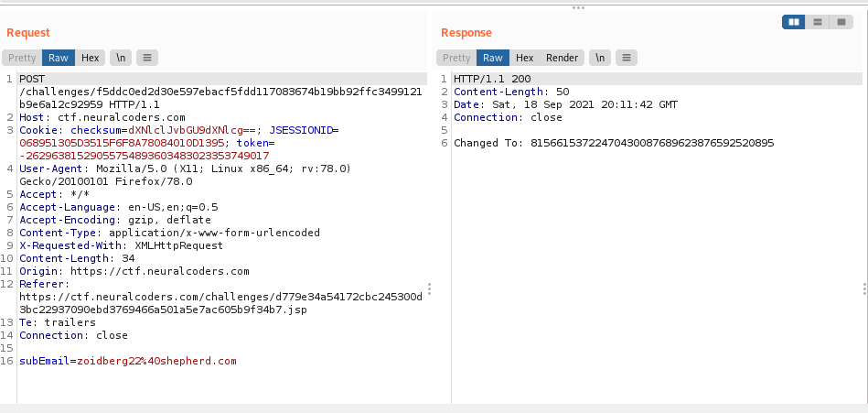Open the Response panel hamburger options menu

626,58
